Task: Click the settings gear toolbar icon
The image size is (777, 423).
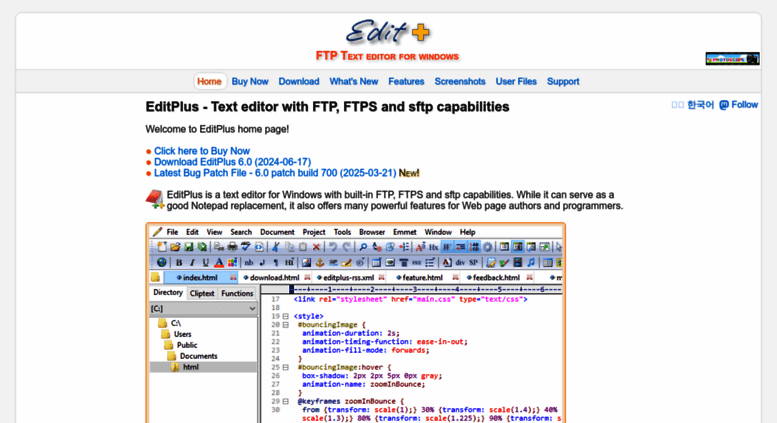Action: coord(488,247)
